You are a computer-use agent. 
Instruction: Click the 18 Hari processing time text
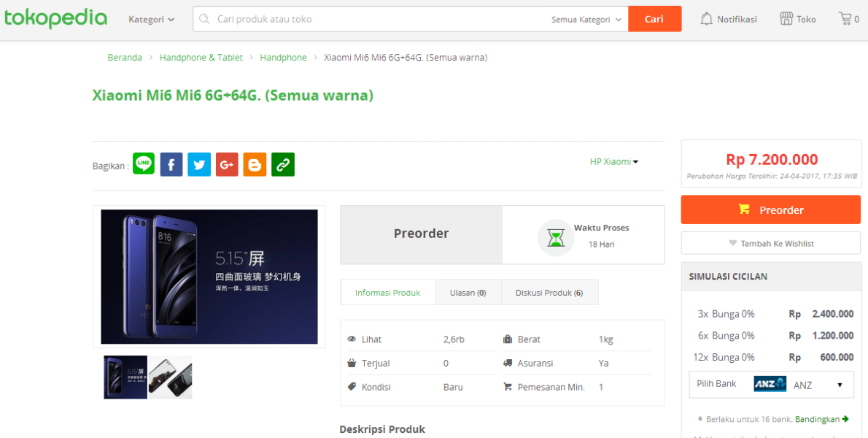tap(602, 245)
